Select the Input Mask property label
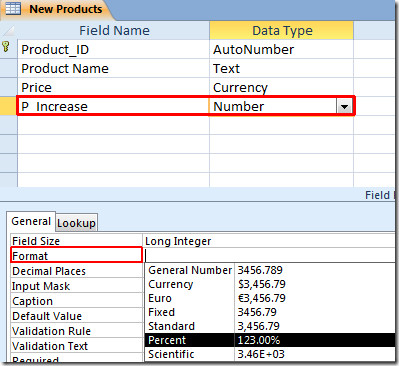Image resolution: width=399 pixels, height=366 pixels. 77,286
